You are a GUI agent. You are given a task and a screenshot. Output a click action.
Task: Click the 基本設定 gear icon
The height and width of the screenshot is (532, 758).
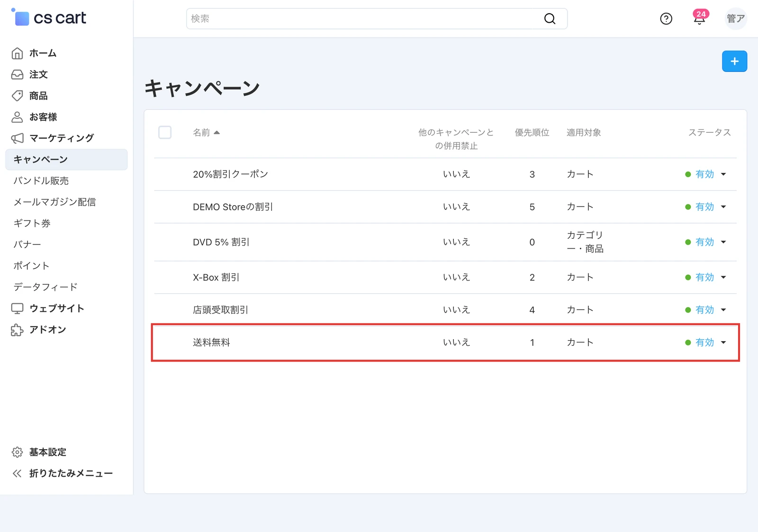pos(17,452)
